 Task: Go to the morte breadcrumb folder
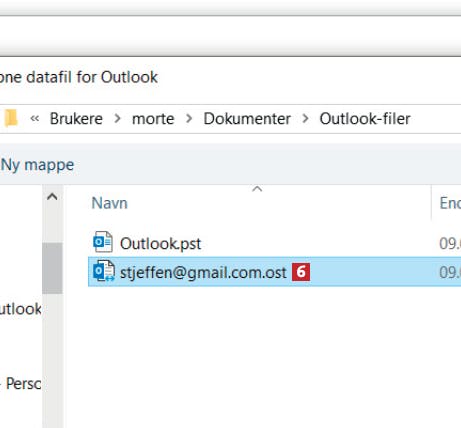click(x=153, y=119)
